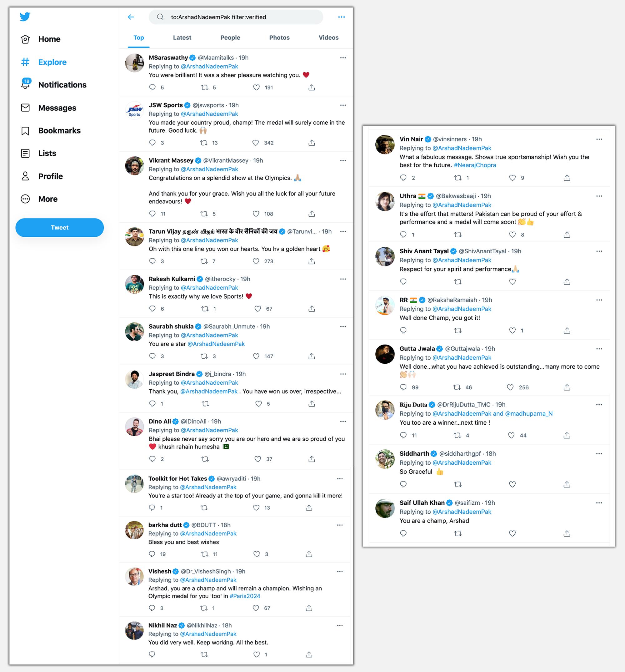The height and width of the screenshot is (672, 625).
Task: Open the #Paris2024 hashtag link
Action: tap(245, 596)
